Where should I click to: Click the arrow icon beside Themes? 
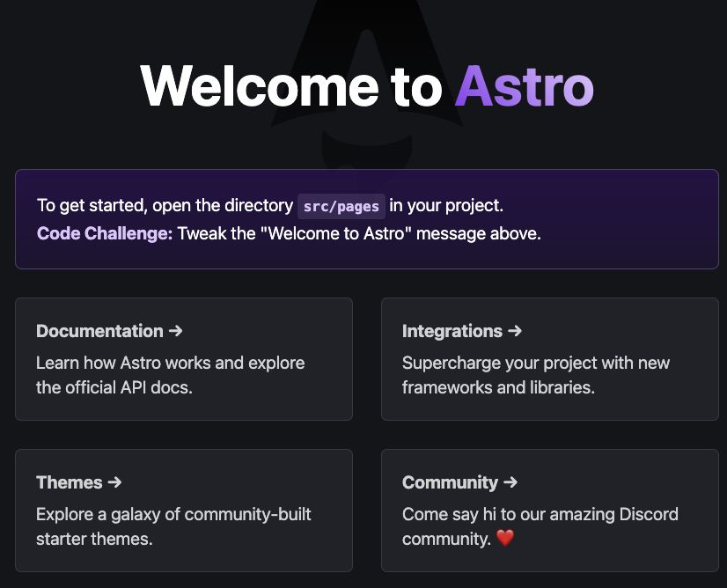coord(117,482)
